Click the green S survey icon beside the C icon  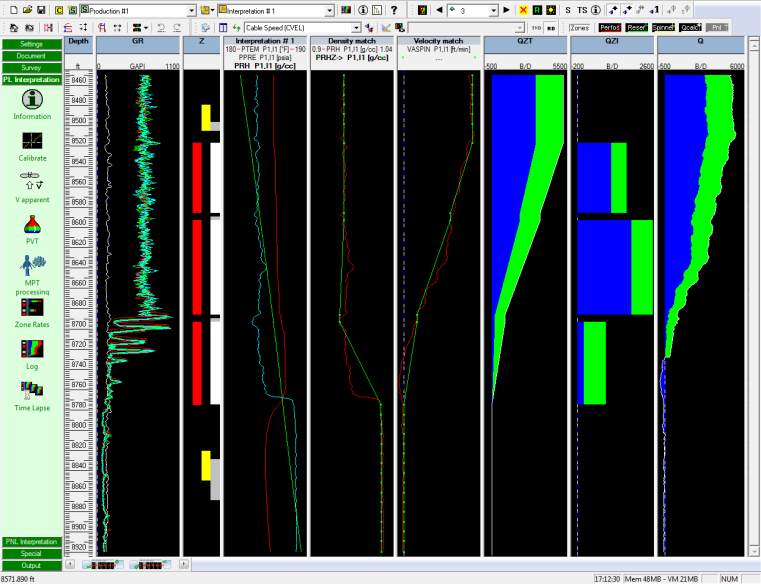(x=72, y=10)
